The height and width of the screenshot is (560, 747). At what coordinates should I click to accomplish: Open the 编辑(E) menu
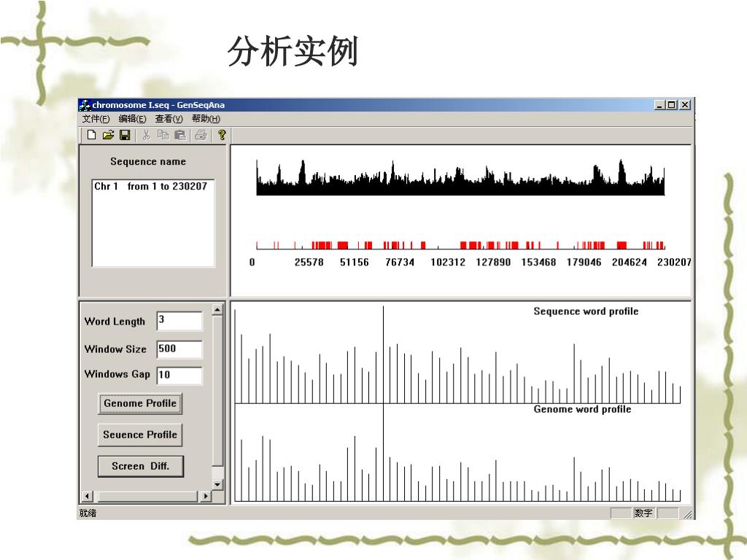[133, 119]
